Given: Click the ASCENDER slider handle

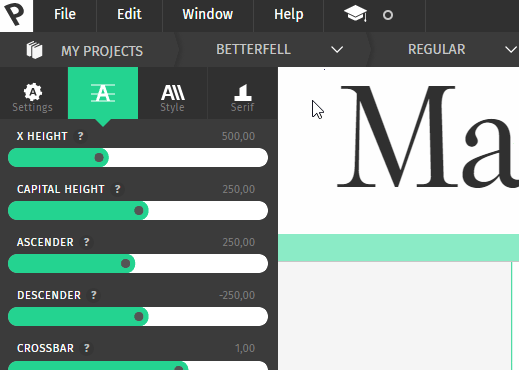Looking at the screenshot, I should coord(125,263).
